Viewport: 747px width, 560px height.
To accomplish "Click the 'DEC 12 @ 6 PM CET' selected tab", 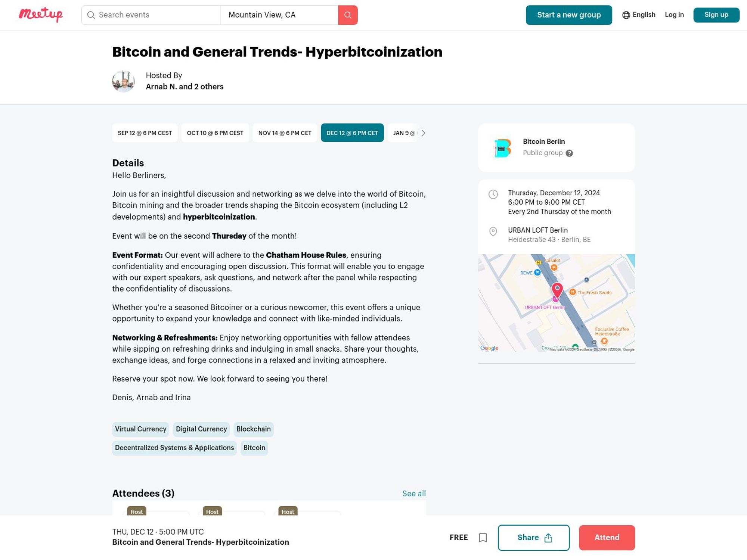I will point(352,133).
